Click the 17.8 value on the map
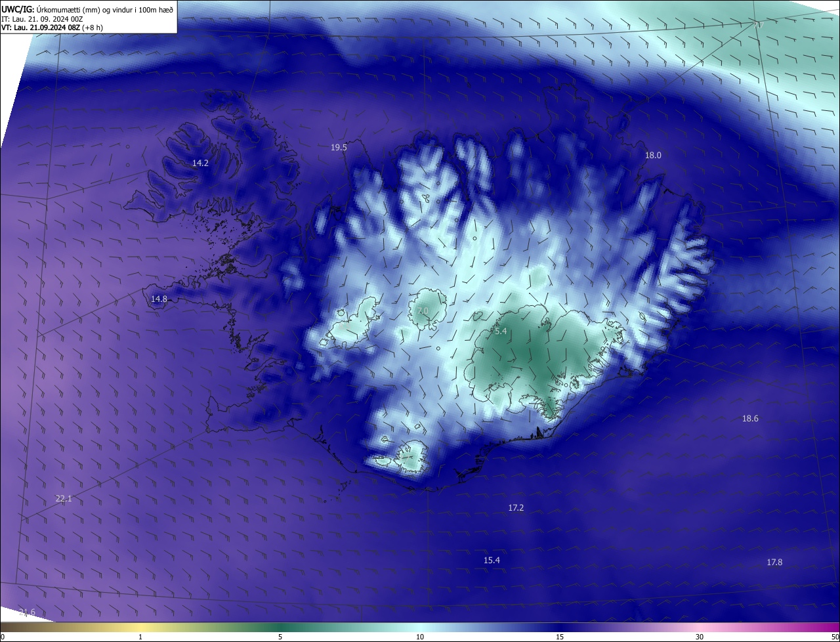Screen dimensions: 840x642 point(774,563)
